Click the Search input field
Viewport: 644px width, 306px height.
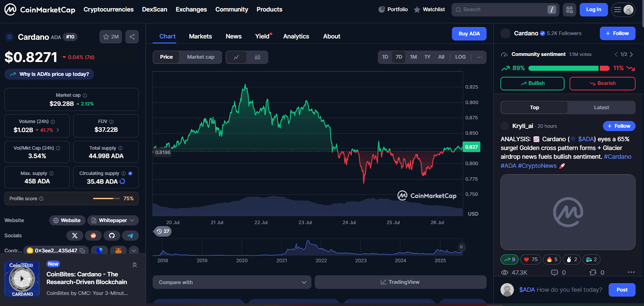(505, 10)
